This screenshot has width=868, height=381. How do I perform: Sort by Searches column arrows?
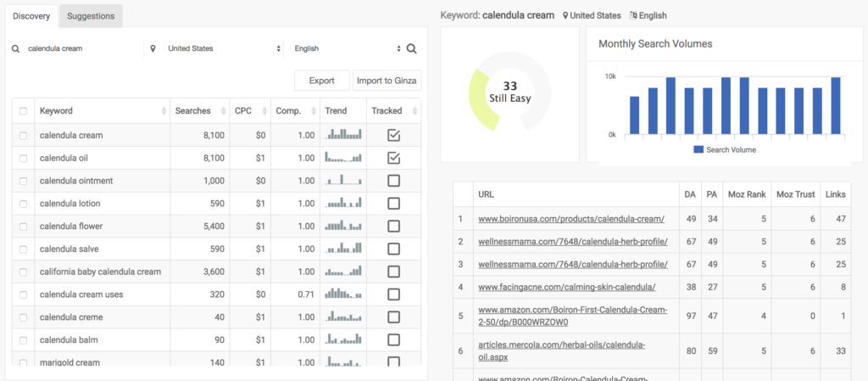click(224, 111)
